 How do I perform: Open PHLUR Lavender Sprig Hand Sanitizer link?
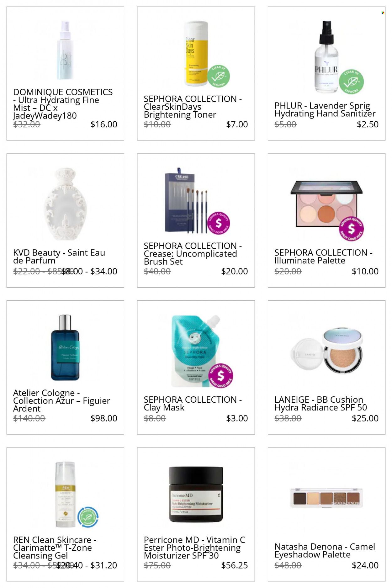click(x=325, y=109)
